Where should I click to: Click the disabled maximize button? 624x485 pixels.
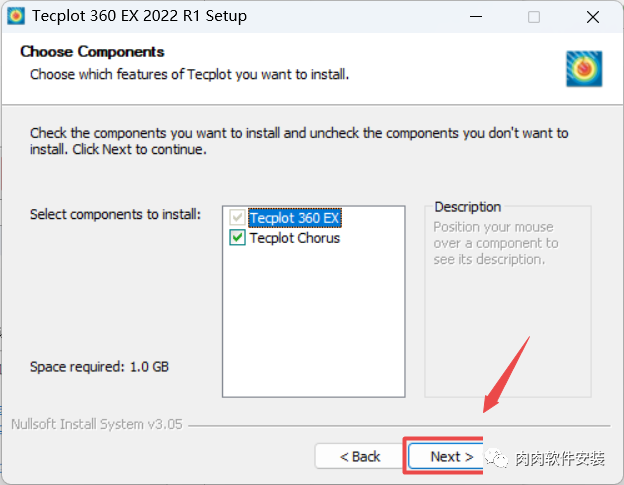coord(534,17)
